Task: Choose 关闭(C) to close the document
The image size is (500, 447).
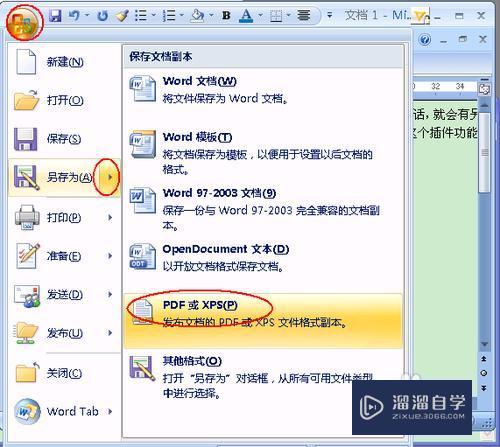Action: pos(64,373)
